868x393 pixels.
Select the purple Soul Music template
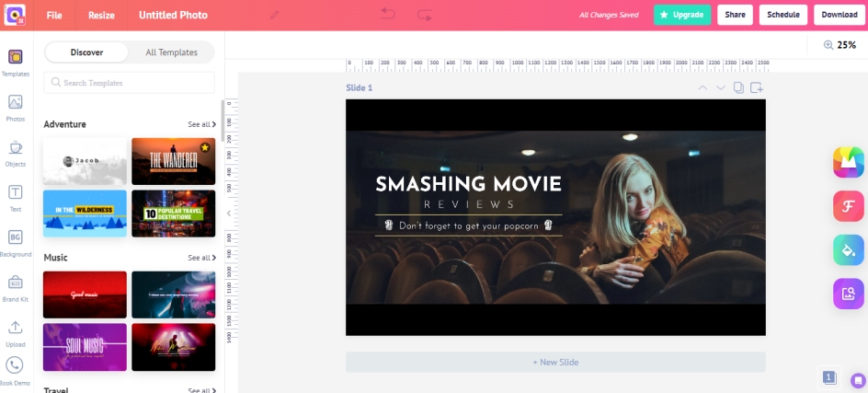85,347
